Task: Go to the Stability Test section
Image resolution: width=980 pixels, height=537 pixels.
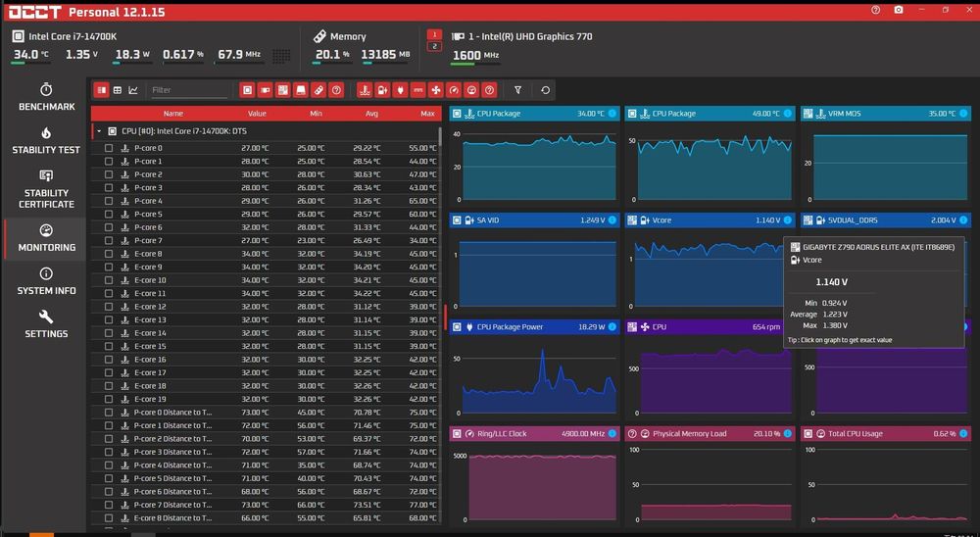Action: [46, 141]
